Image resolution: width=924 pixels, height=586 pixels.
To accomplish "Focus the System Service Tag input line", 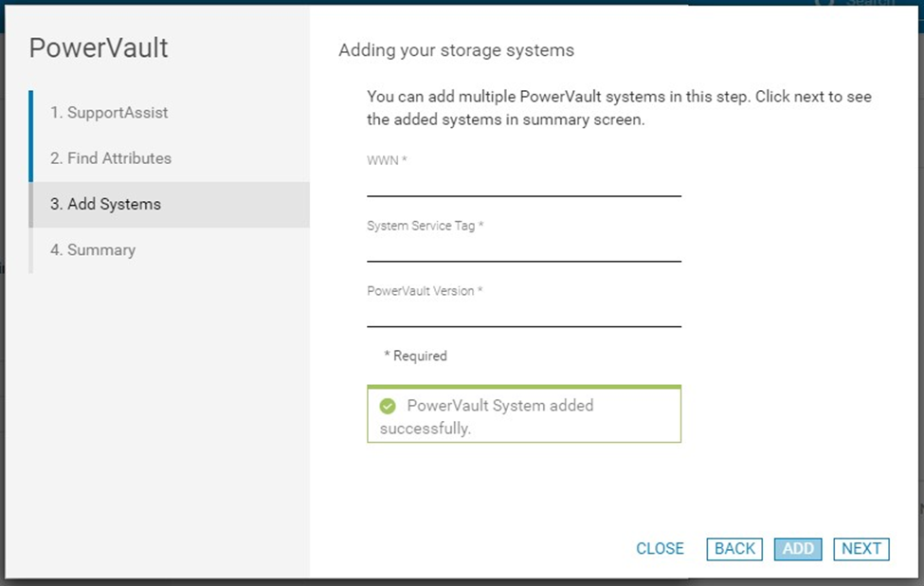I will coord(523,250).
